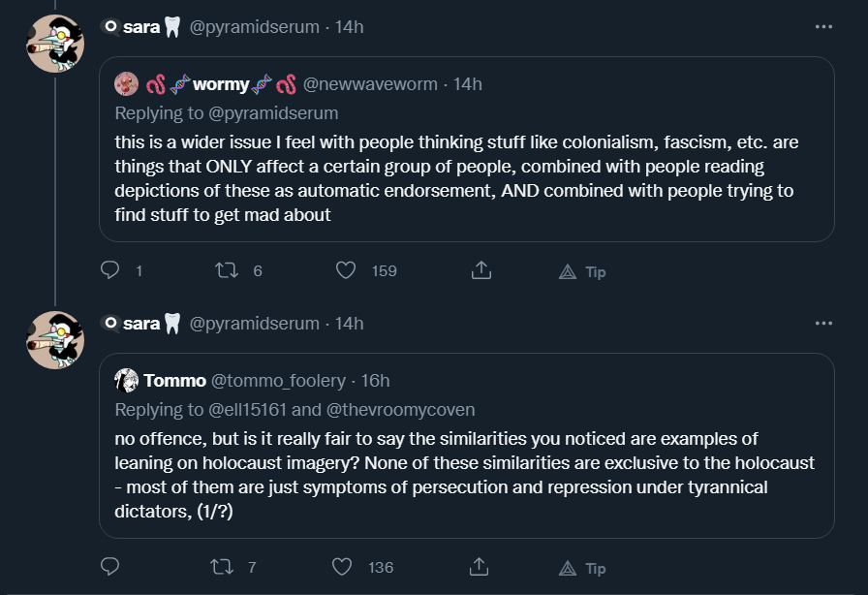Open @tommo_foolery profile handle
The image size is (868, 595).
coord(278,381)
